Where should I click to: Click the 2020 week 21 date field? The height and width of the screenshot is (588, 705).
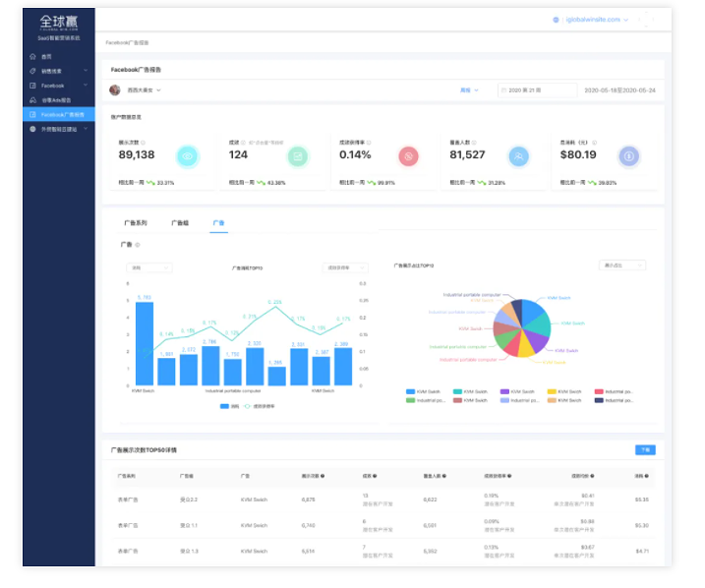pos(537,90)
